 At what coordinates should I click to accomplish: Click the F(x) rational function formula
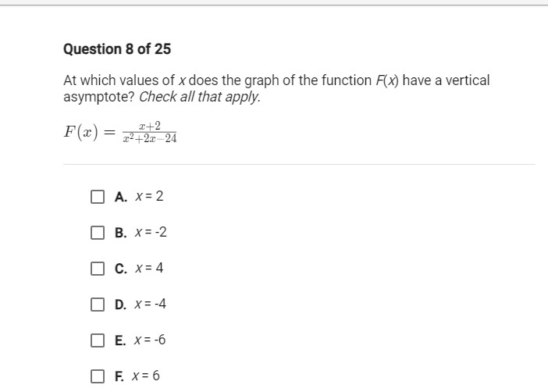pos(120,132)
